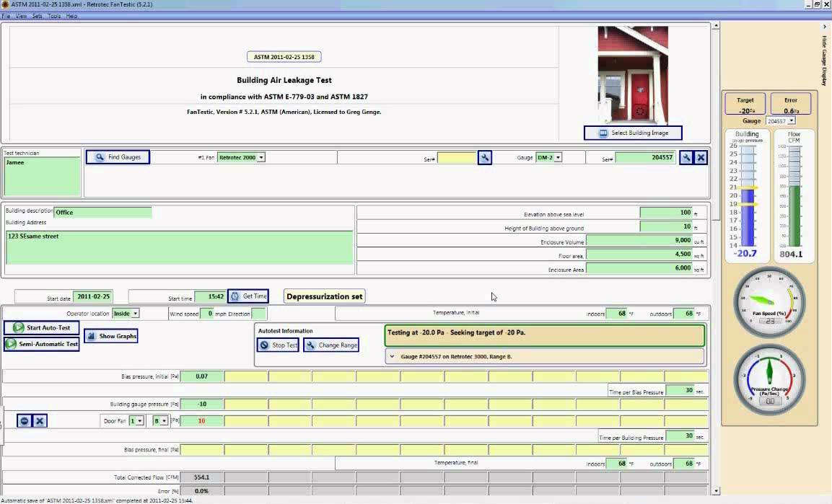
Task: Open the View menu
Action: [x=21, y=16]
